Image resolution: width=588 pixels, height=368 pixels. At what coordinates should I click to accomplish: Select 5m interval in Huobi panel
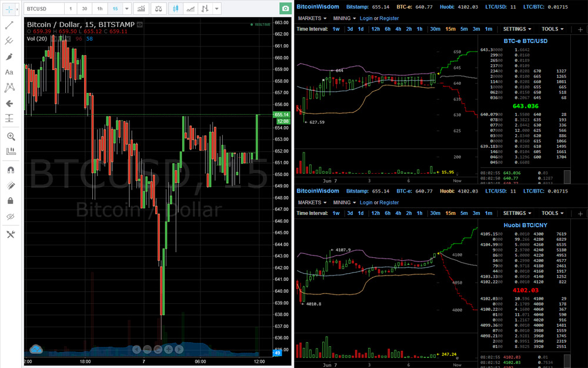coord(464,213)
